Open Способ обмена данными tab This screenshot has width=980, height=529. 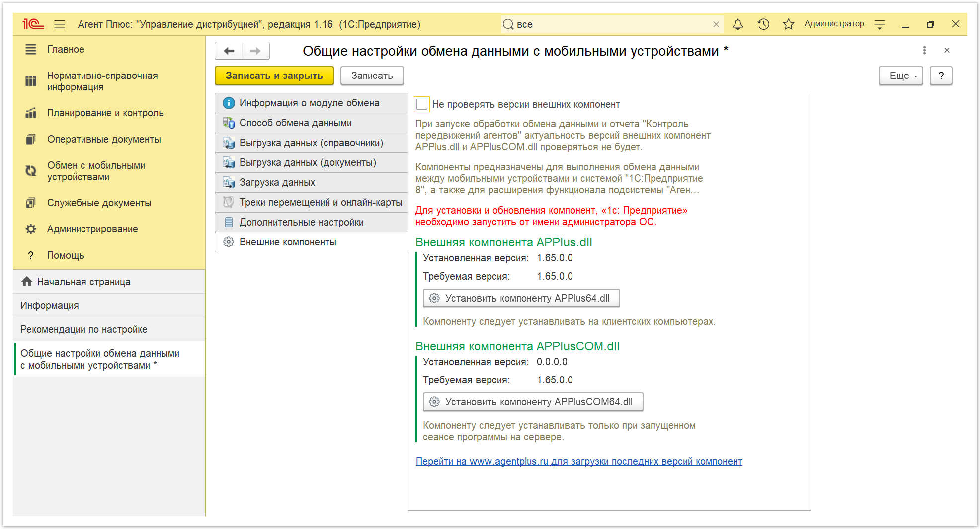pyautogui.click(x=311, y=123)
